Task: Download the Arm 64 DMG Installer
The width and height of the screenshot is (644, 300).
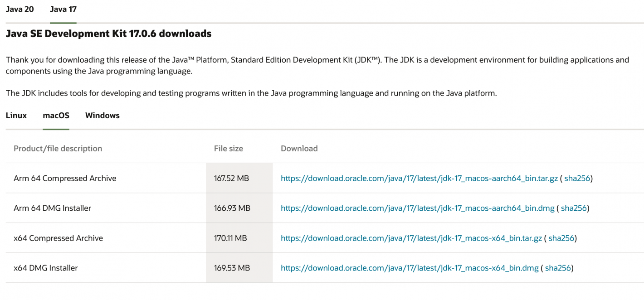Action: pyautogui.click(x=417, y=208)
